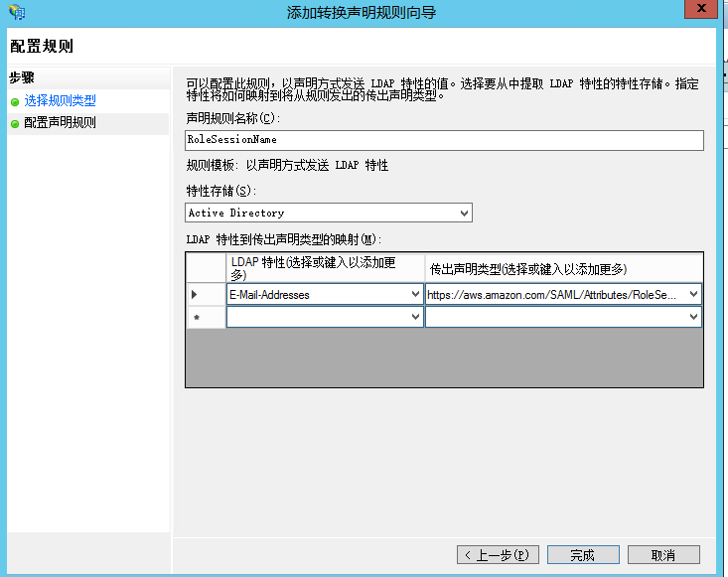
Task: Click the 传出声明类型 column header
Action: click(563, 268)
